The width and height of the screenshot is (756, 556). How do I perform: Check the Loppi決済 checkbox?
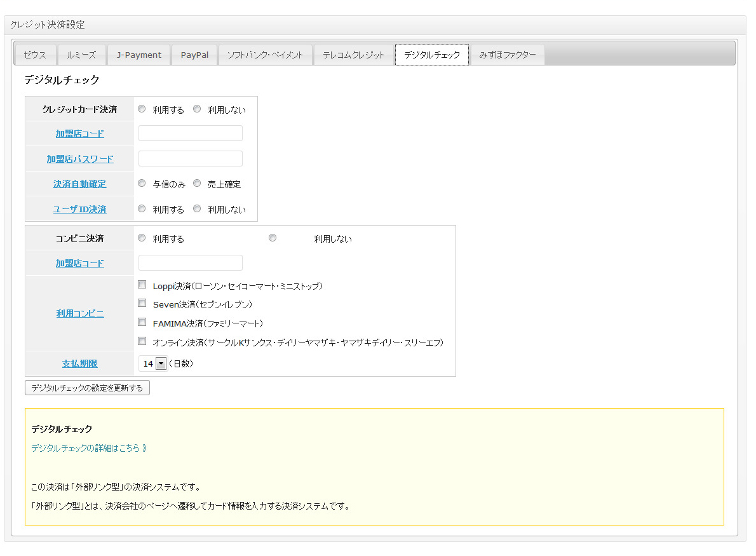tap(142, 285)
